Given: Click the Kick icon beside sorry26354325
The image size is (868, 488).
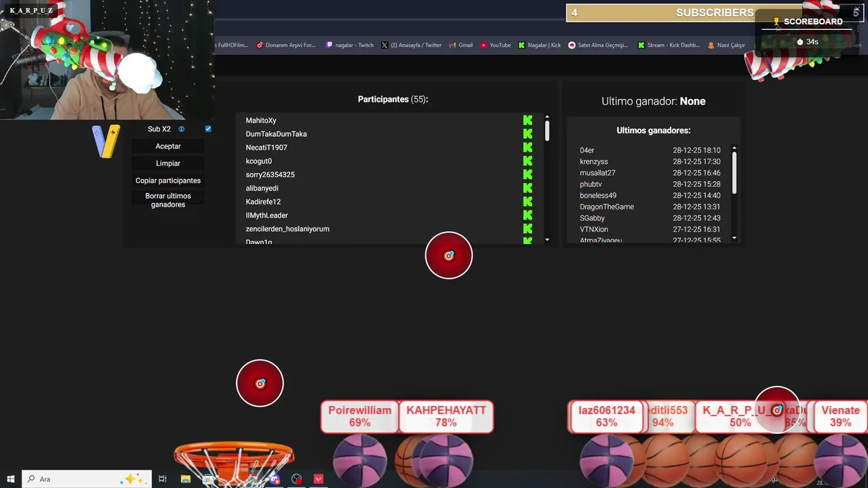Looking at the screenshot, I should point(528,174).
